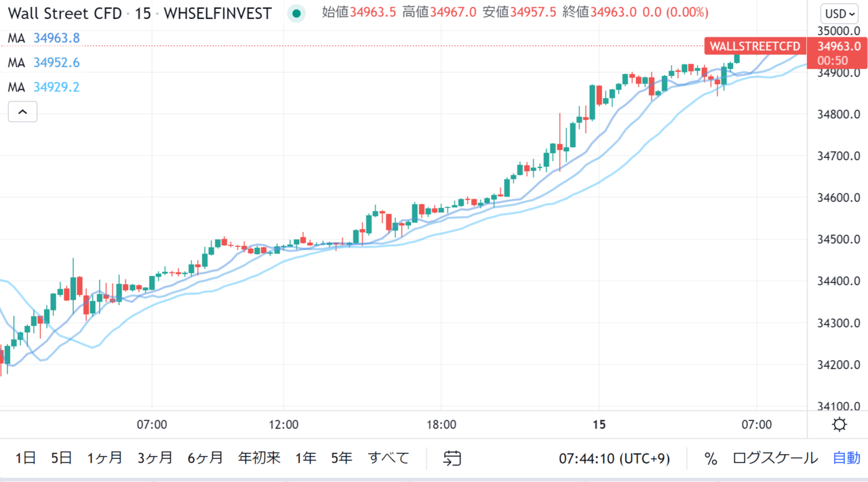Toggle the percent scale button

(711, 459)
